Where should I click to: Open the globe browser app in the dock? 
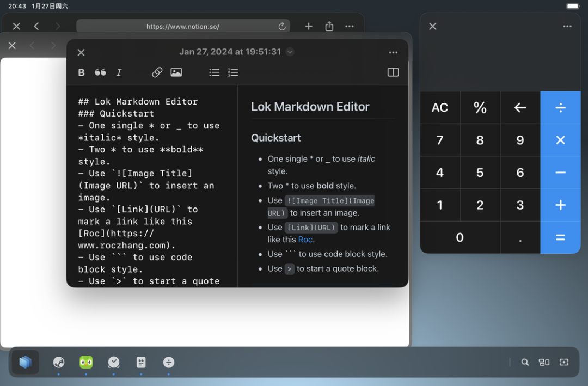[58, 362]
